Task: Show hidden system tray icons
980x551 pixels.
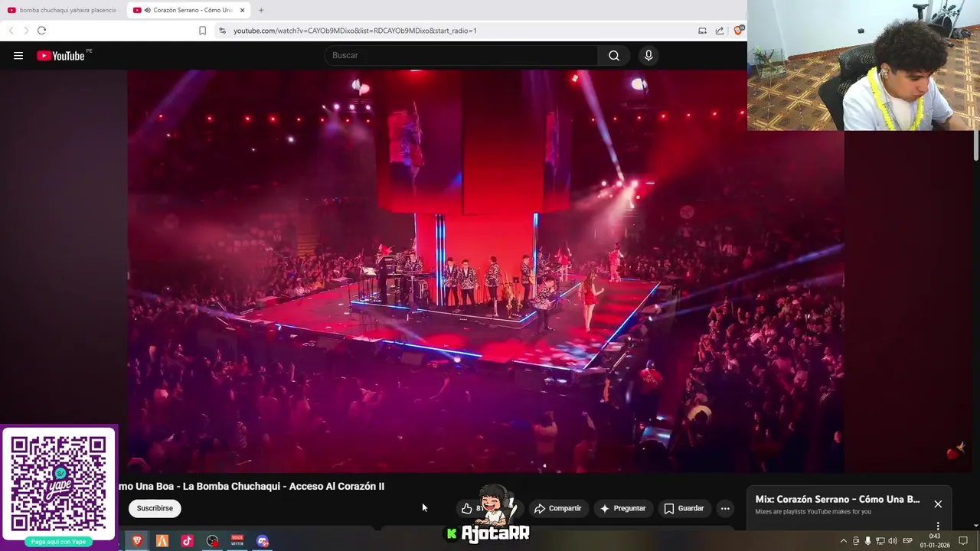Action: (x=844, y=541)
